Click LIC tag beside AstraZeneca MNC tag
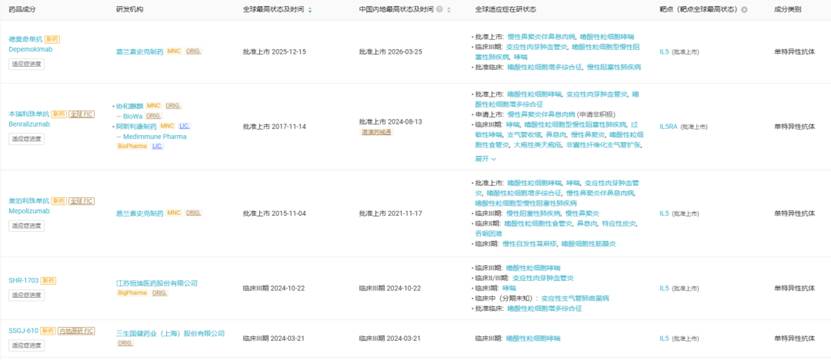831x360 pixels. pyautogui.click(x=184, y=126)
